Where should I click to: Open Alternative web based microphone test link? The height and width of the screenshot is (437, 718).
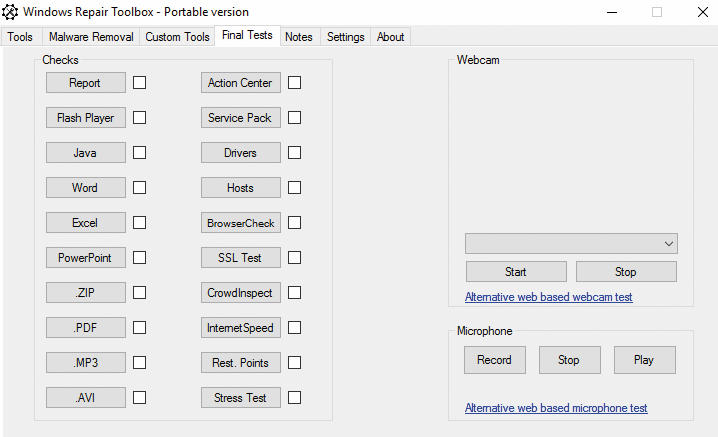(556, 408)
